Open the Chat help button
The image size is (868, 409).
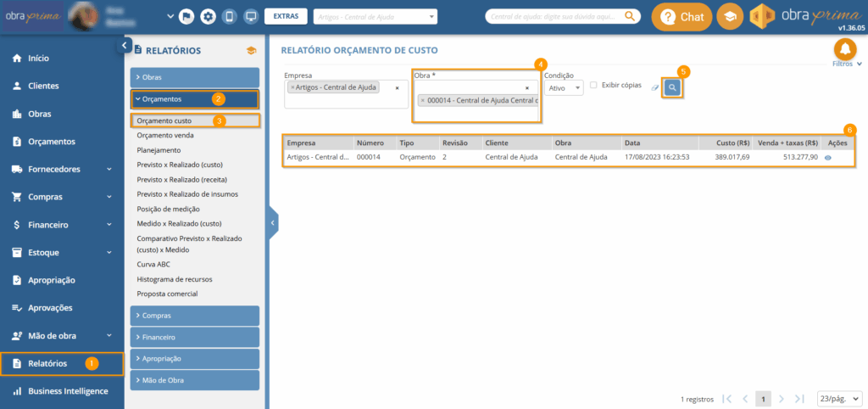(682, 17)
